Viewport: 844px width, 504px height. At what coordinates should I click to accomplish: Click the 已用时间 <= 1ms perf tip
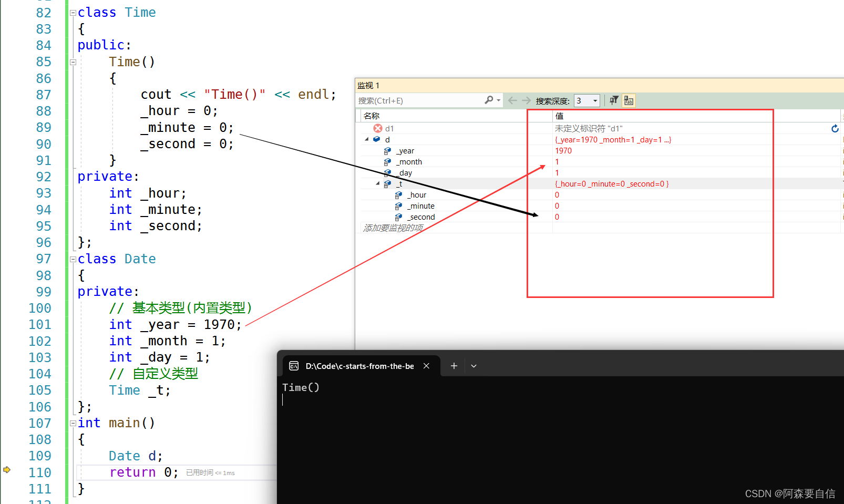click(210, 473)
